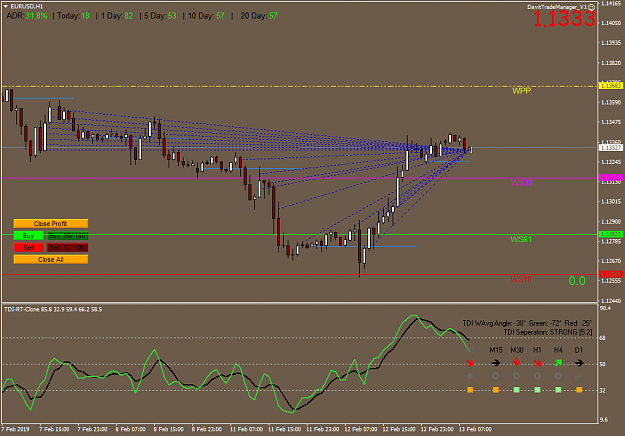
Task: Click the Buy .50/.100 button
Action: [x=67, y=236]
